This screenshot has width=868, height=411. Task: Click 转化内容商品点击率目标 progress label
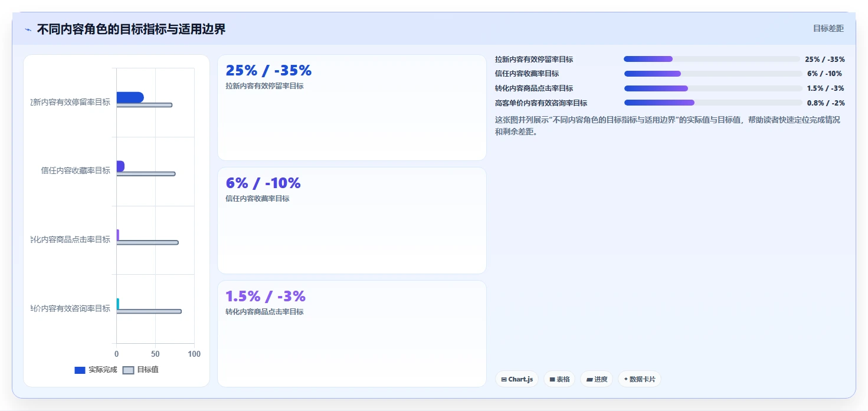[x=534, y=88]
